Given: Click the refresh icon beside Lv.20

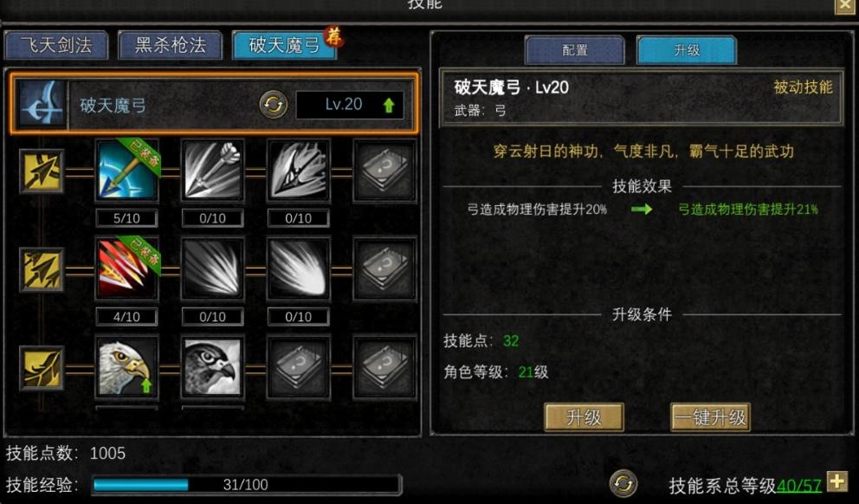Looking at the screenshot, I should [x=273, y=104].
